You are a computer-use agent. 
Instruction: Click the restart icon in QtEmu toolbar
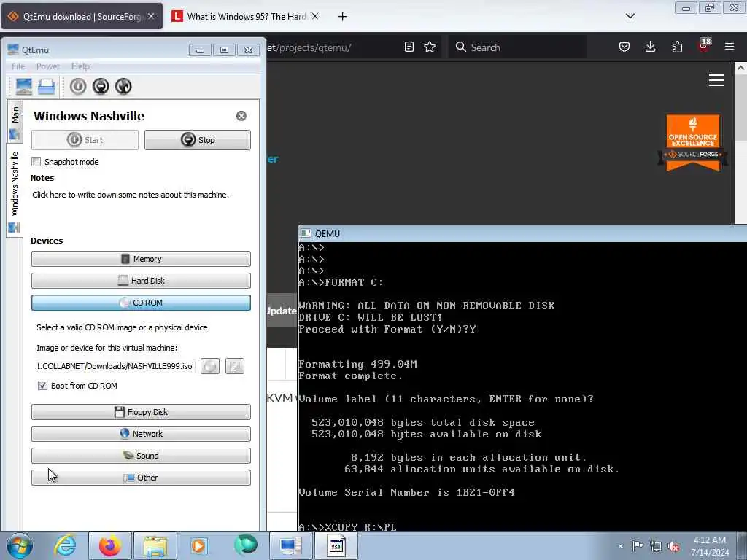pyautogui.click(x=123, y=86)
